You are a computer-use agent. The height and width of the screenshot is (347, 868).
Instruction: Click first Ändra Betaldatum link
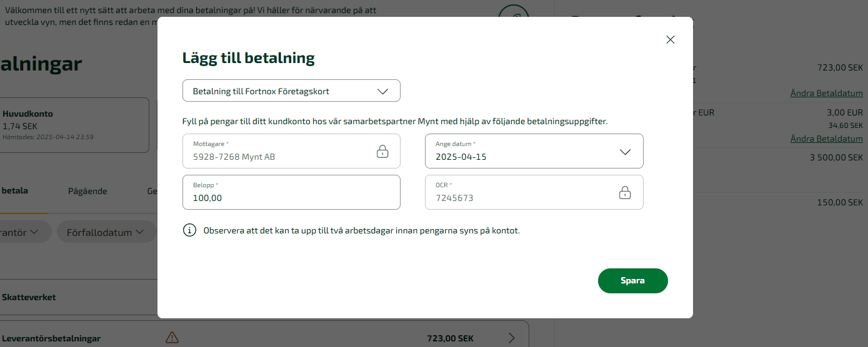point(826,94)
